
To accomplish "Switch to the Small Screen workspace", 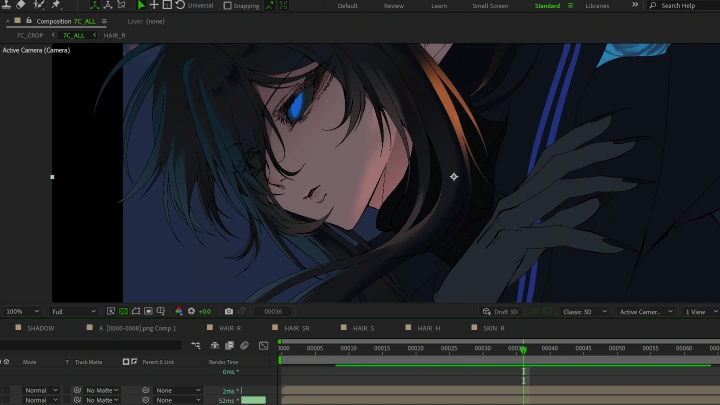I will pyautogui.click(x=490, y=6).
